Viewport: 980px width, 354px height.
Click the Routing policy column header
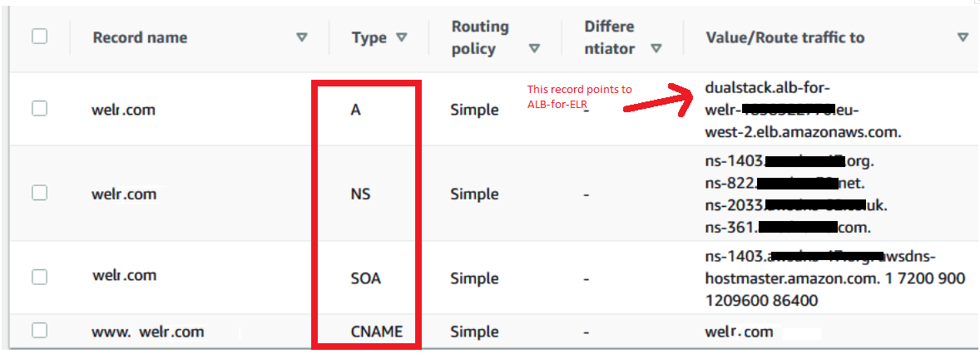point(480,37)
